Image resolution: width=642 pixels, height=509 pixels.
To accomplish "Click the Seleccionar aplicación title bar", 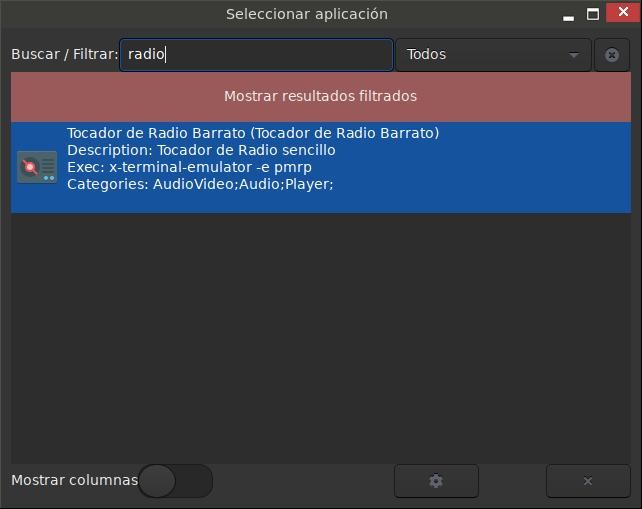I will pos(307,14).
